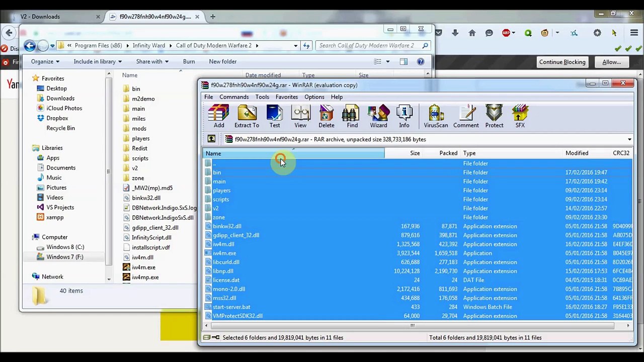Sort WinRAR list by Modified column
The height and width of the screenshot is (362, 644).
click(577, 153)
